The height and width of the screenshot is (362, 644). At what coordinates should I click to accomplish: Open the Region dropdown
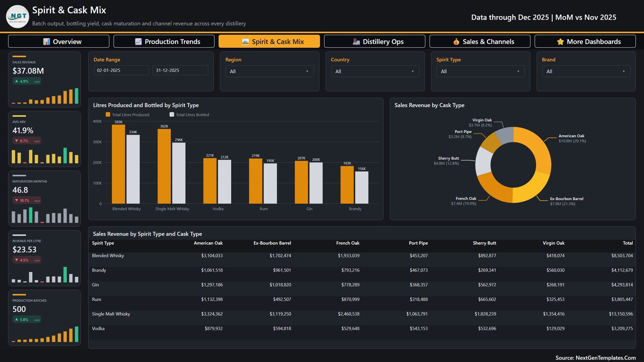[269, 71]
